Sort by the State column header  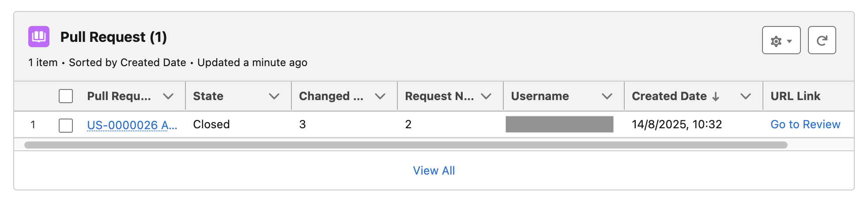click(x=208, y=96)
